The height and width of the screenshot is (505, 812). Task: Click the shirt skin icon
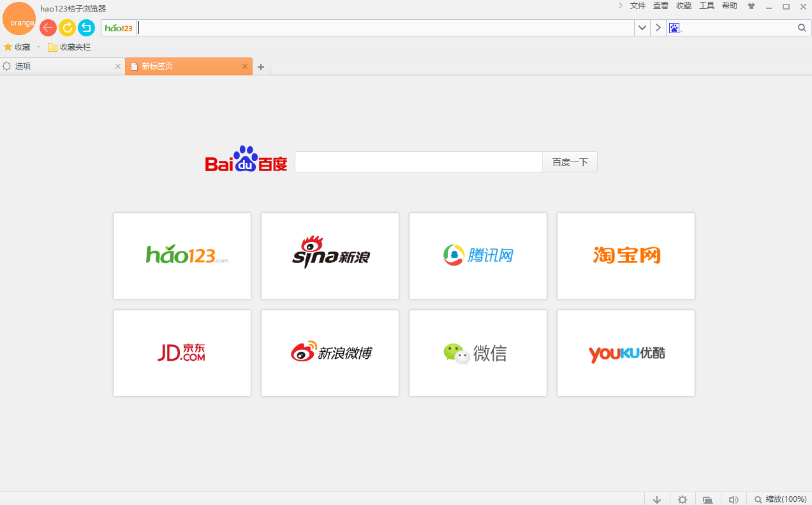(x=751, y=6)
